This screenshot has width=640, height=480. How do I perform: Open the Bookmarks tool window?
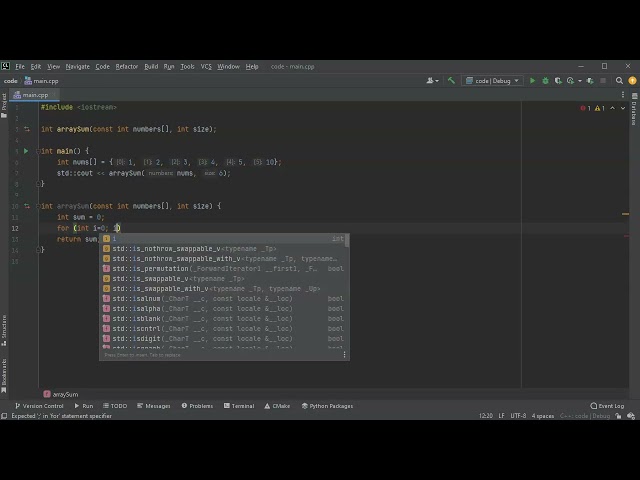[x=4, y=376]
